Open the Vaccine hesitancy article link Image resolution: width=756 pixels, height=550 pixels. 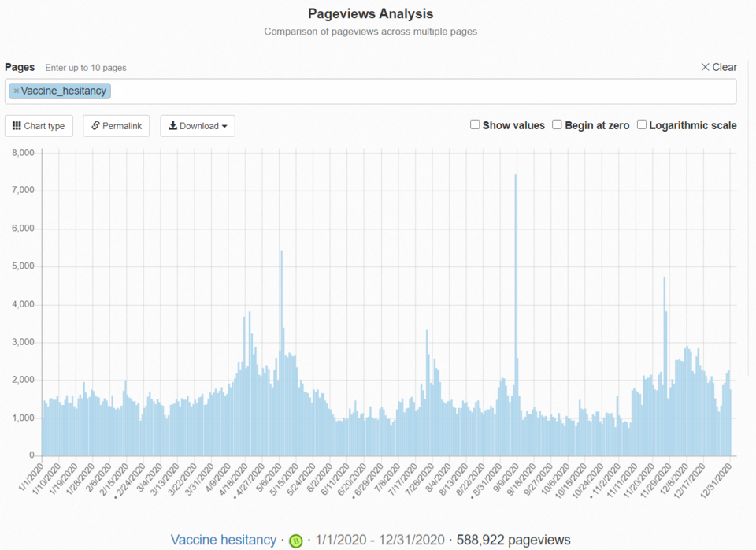point(223,540)
